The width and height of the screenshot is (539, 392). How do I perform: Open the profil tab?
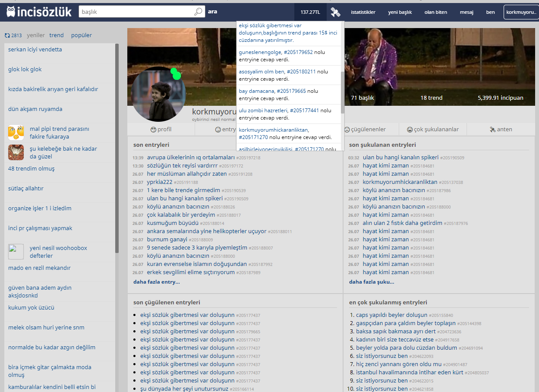(x=161, y=129)
